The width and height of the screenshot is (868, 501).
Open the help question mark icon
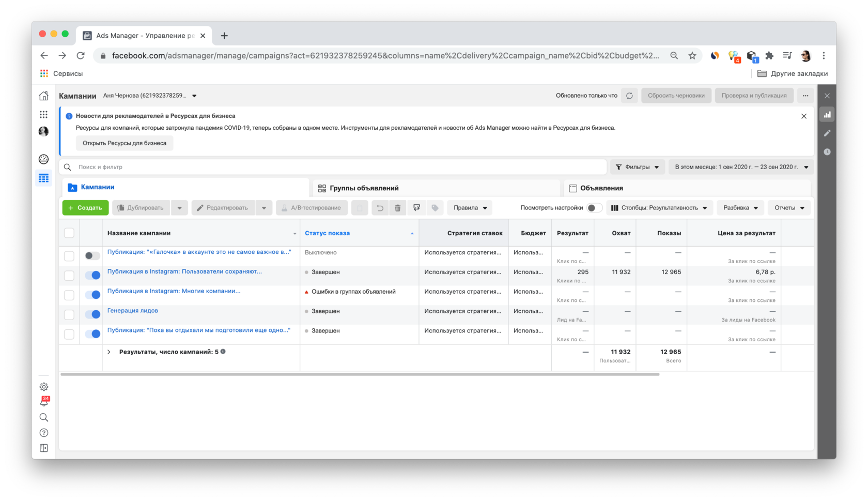[44, 433]
